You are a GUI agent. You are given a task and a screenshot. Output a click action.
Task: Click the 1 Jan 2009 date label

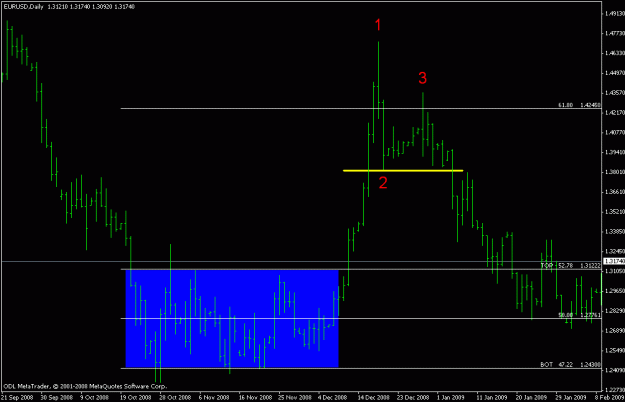[x=450, y=397]
